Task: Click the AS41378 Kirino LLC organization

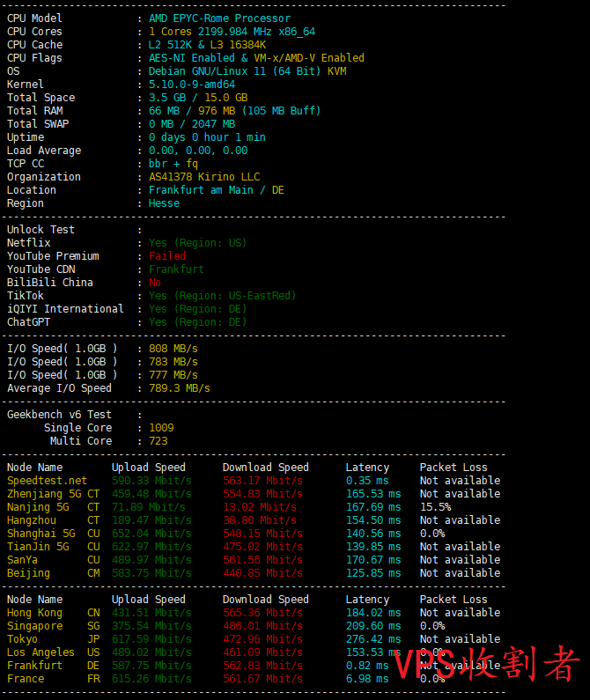Action: [x=204, y=177]
